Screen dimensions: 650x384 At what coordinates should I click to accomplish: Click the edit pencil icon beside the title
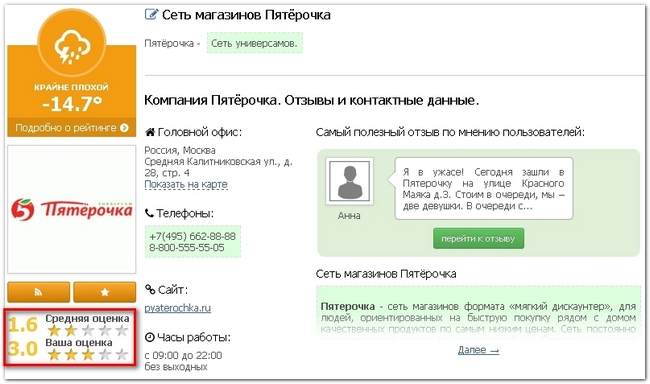151,15
